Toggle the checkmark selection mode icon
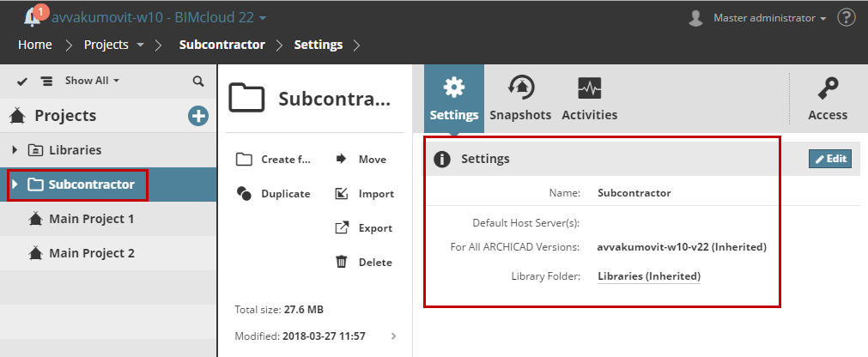 (22, 81)
